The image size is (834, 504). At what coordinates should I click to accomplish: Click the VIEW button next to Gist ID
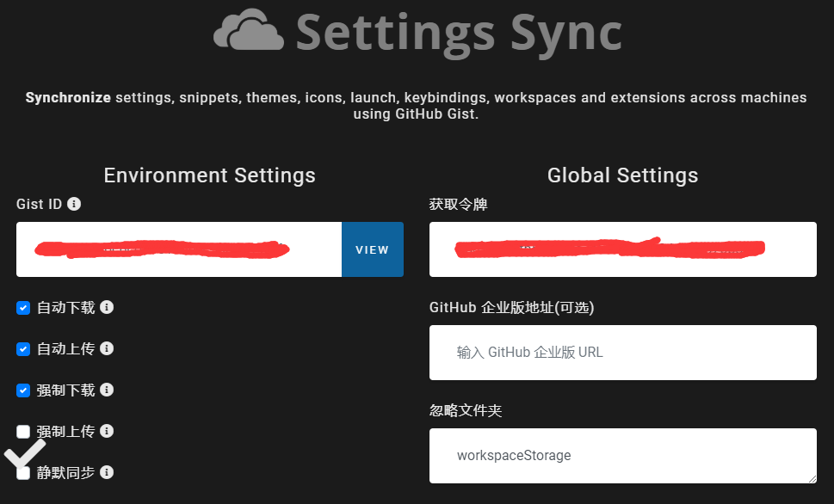pyautogui.click(x=372, y=249)
